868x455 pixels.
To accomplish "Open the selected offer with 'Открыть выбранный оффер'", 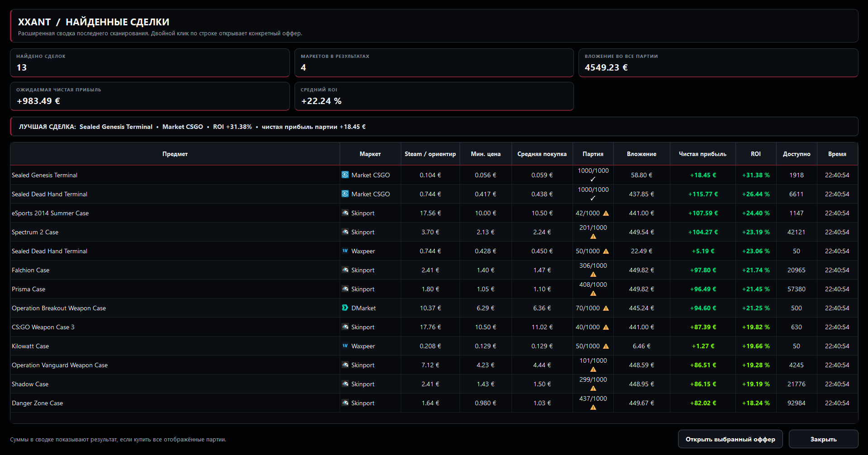I will (x=730, y=439).
